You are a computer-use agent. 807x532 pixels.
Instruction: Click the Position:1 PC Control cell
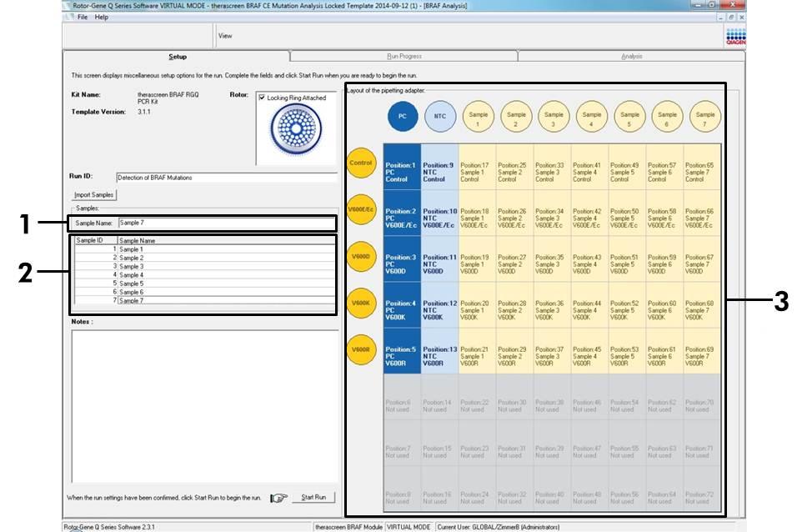pyautogui.click(x=402, y=167)
